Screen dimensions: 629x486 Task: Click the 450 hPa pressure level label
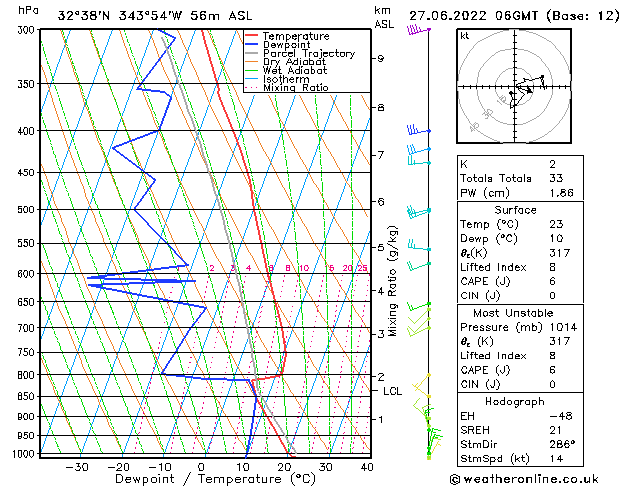click(28, 172)
